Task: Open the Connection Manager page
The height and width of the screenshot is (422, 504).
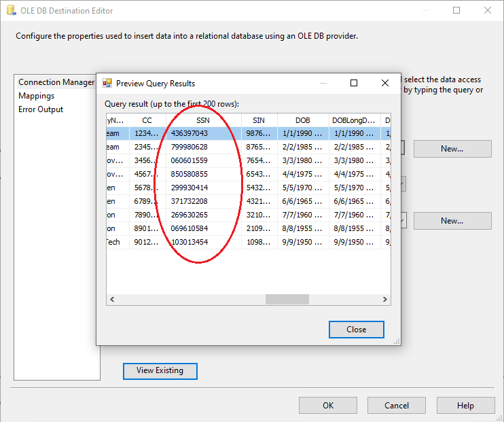Action: coord(56,82)
